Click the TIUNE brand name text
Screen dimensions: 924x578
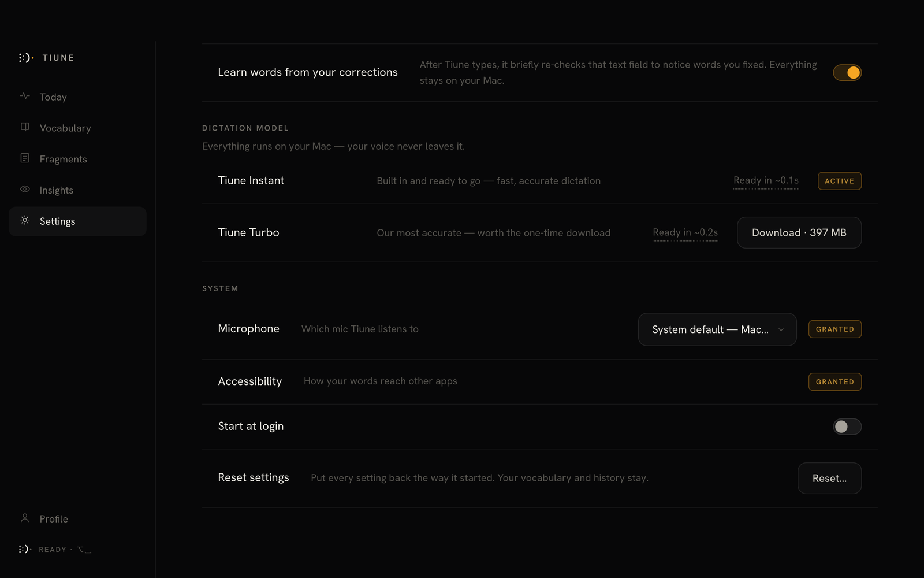[58, 58]
